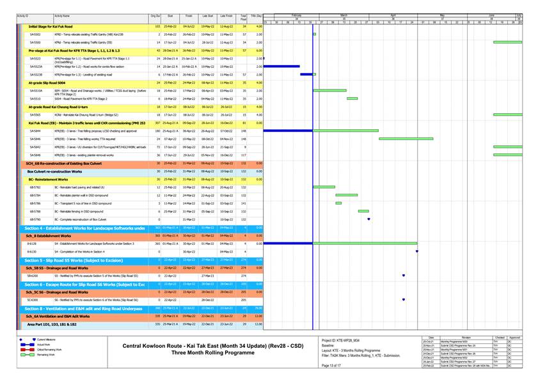
Task: Select the Initial Stage for Kai Fuk Road row
Action: [x=84, y=26]
